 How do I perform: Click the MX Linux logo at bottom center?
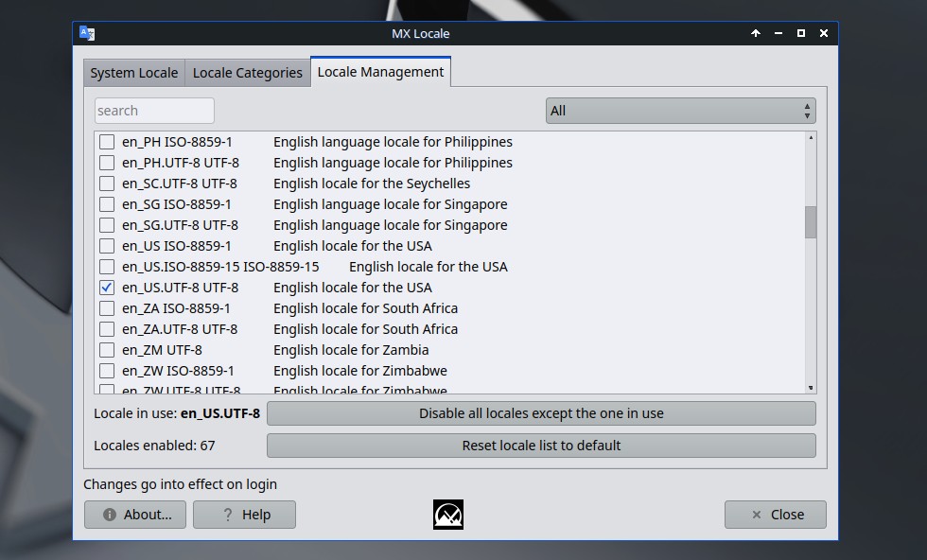[x=448, y=515]
